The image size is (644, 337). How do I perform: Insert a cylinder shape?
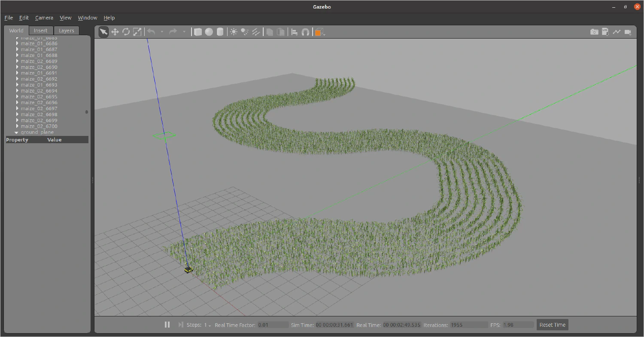click(x=220, y=32)
